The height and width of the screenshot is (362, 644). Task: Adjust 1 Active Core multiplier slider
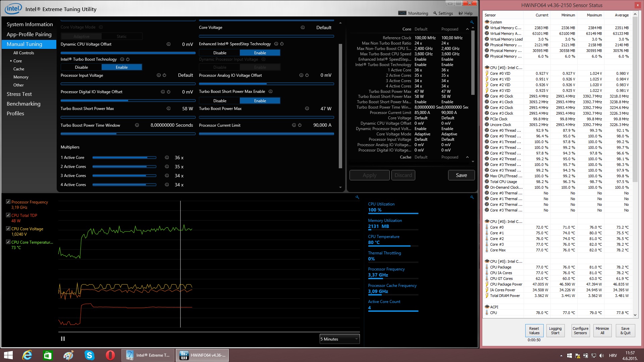click(x=124, y=158)
